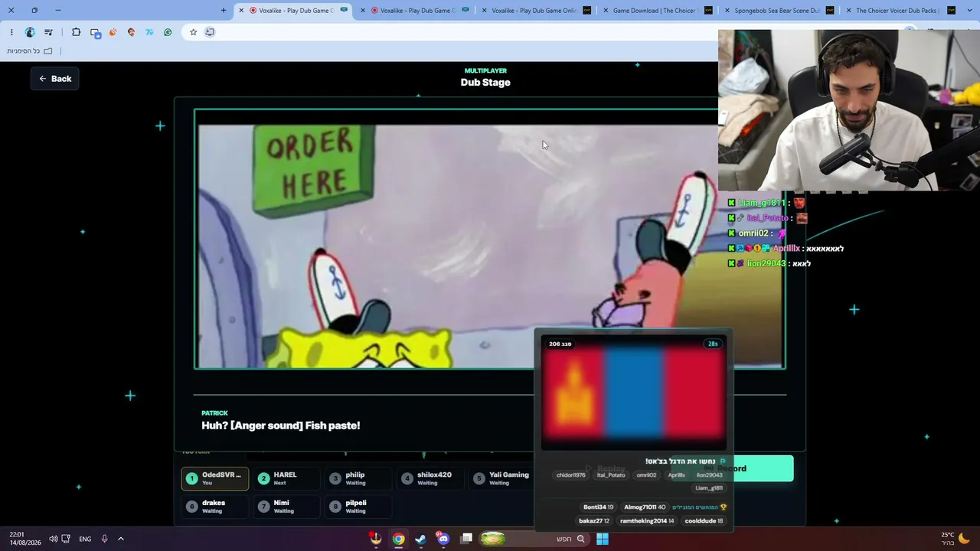Image resolution: width=980 pixels, height=551 pixels.
Task: Open the media control playlist icon
Action: click(49, 32)
